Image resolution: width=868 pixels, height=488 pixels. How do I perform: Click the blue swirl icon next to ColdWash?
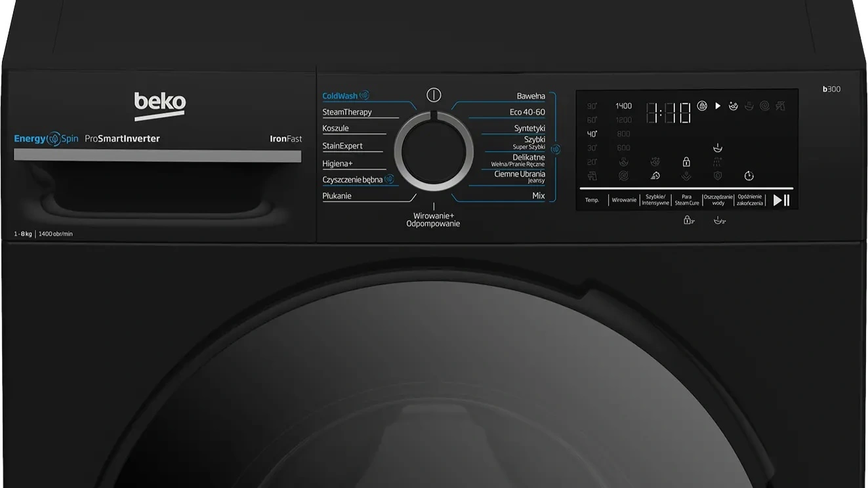click(x=364, y=95)
